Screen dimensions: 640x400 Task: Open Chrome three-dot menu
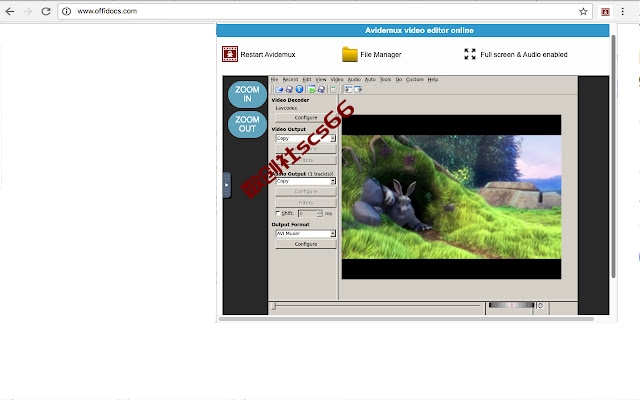click(x=622, y=11)
